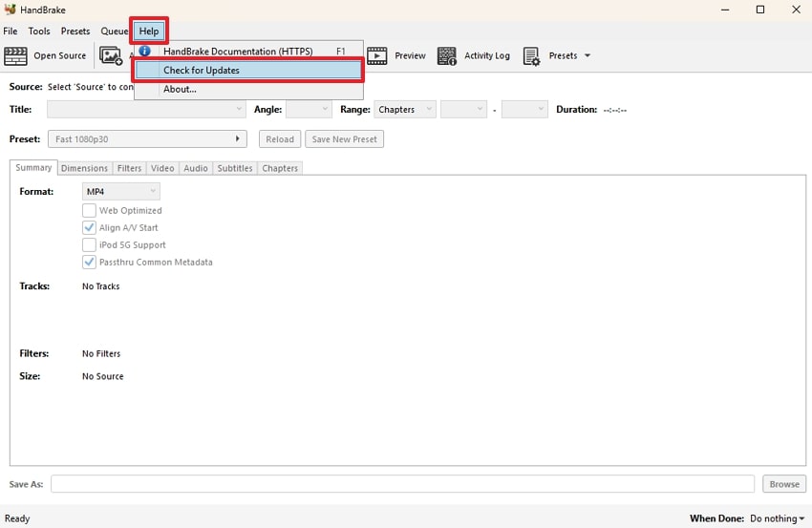Click the Preview toolbar label
Screen dimensions: 812x528
point(410,55)
